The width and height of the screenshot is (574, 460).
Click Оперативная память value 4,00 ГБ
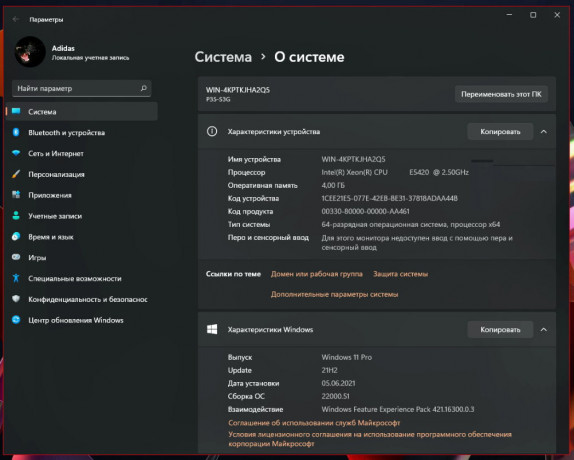(333, 185)
